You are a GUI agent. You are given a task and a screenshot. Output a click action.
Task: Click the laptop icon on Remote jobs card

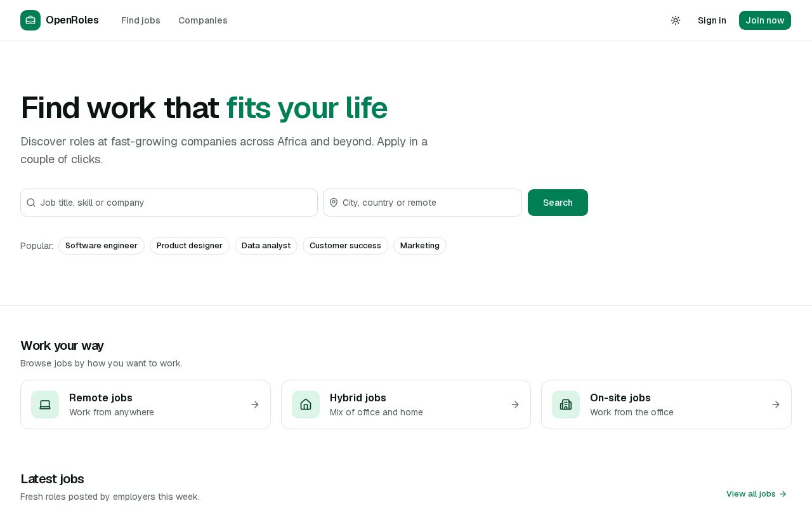click(45, 404)
